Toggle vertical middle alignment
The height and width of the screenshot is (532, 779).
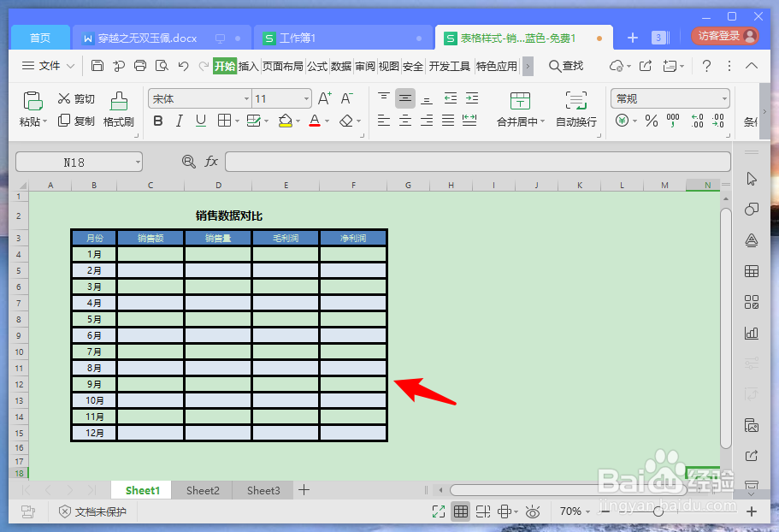405,98
